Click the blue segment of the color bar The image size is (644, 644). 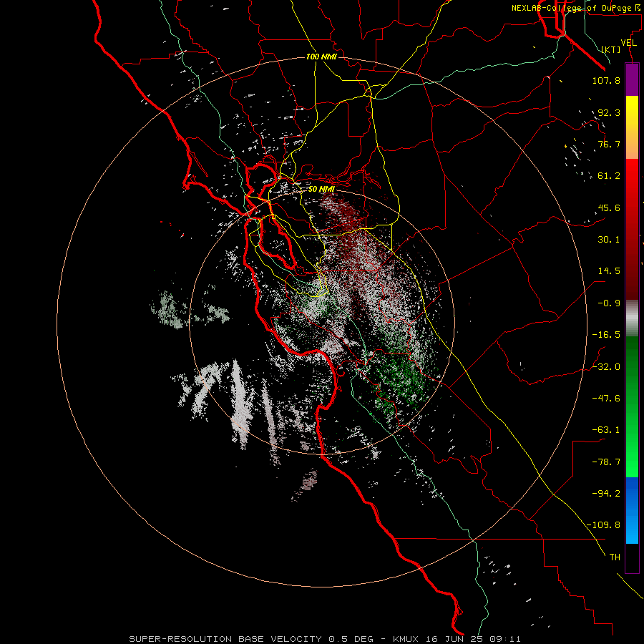pyautogui.click(x=632, y=510)
